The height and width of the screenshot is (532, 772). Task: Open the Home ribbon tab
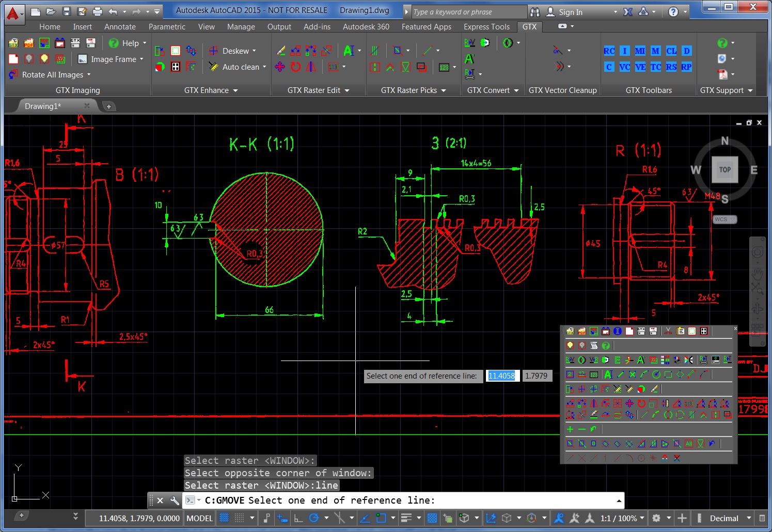(x=50, y=26)
